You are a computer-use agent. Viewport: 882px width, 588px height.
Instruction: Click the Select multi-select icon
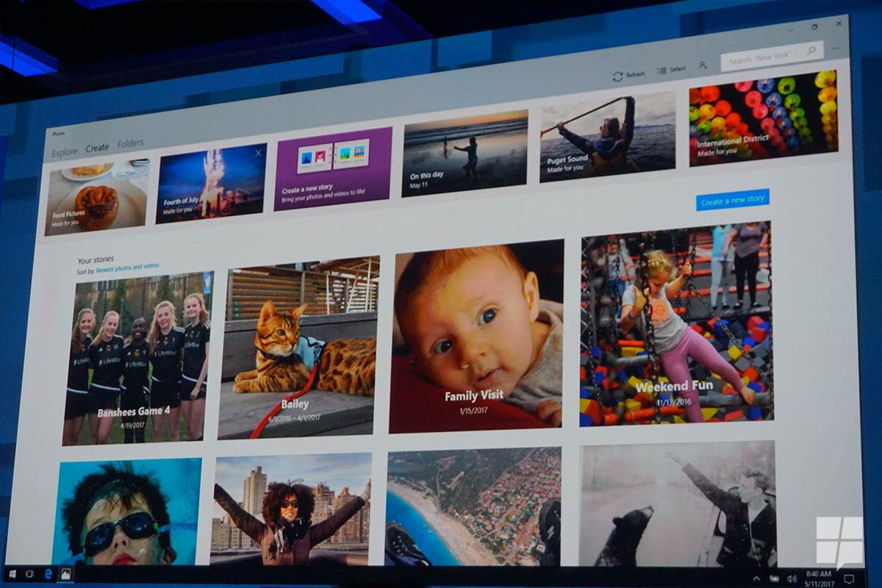pyautogui.click(x=661, y=71)
